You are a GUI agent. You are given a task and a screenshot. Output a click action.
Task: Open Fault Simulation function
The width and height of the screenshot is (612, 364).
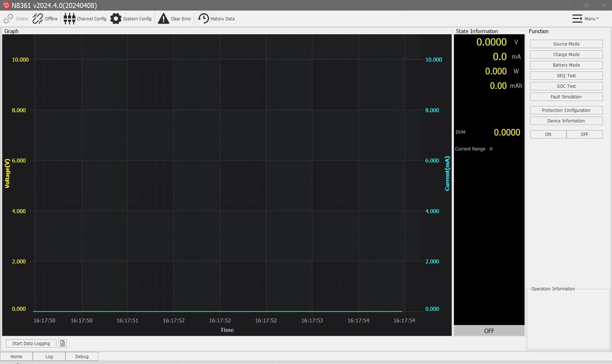(x=566, y=97)
